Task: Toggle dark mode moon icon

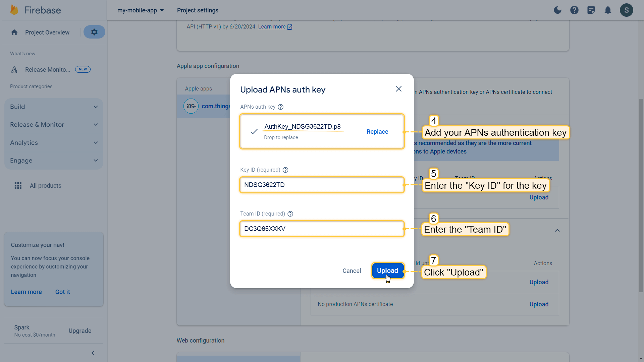Action: (x=557, y=10)
